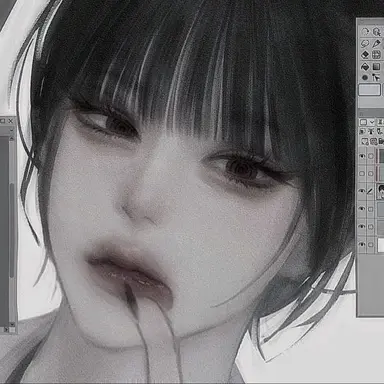Select the gradient tool
384x384 pixels.
tap(377, 66)
